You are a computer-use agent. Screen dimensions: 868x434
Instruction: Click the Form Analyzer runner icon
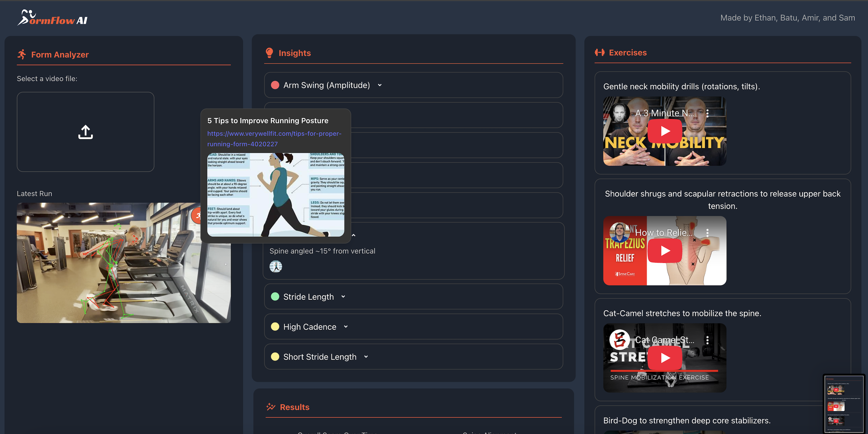click(22, 54)
